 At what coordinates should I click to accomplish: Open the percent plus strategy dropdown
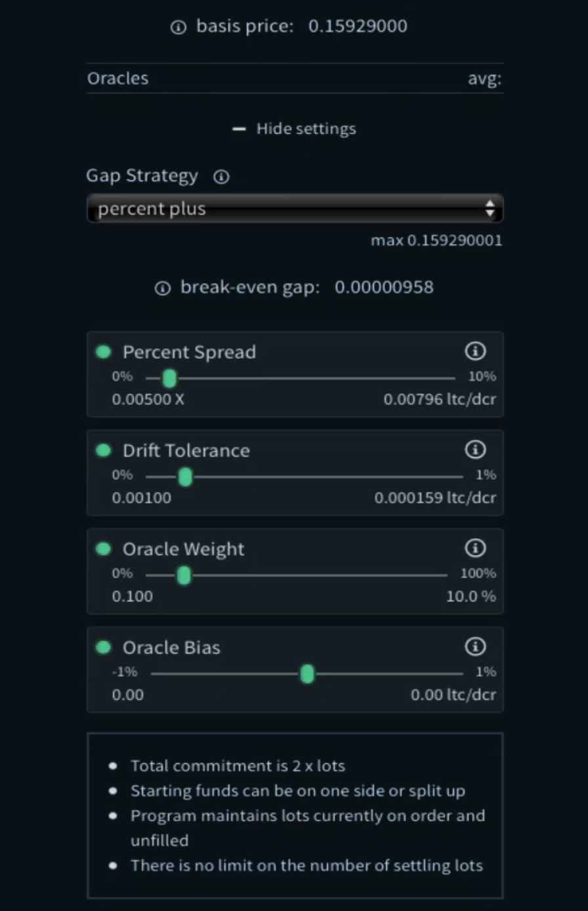[295, 209]
